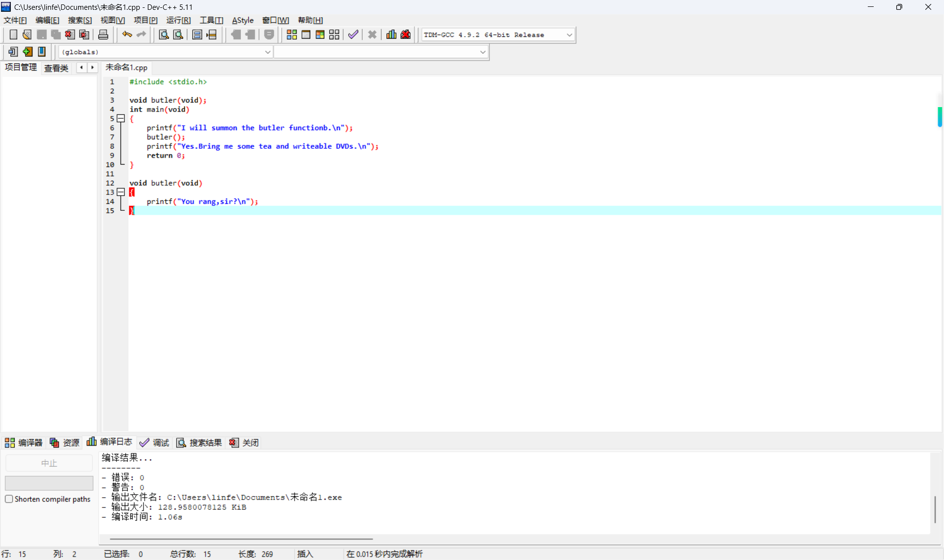944x560 pixels.
Task: Open the AStyle menu
Action: tap(242, 20)
